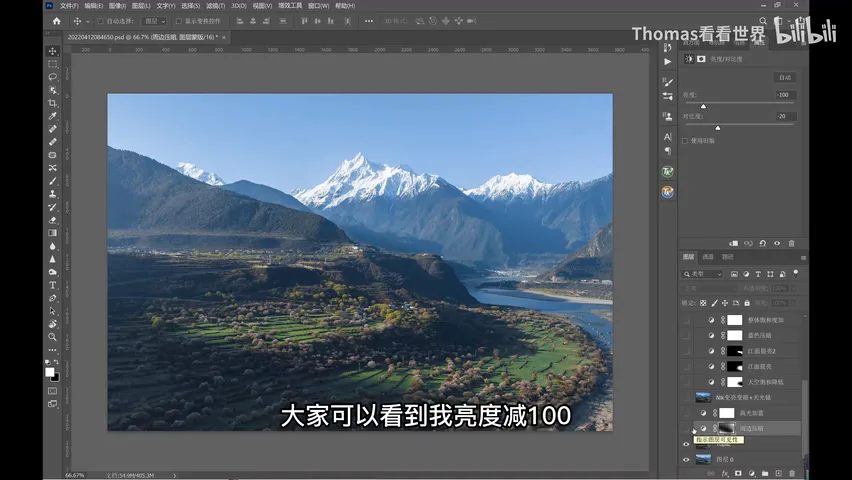Screen dimensions: 852x480
Task: Click the 对比度 slider handle
Action: pos(718,128)
